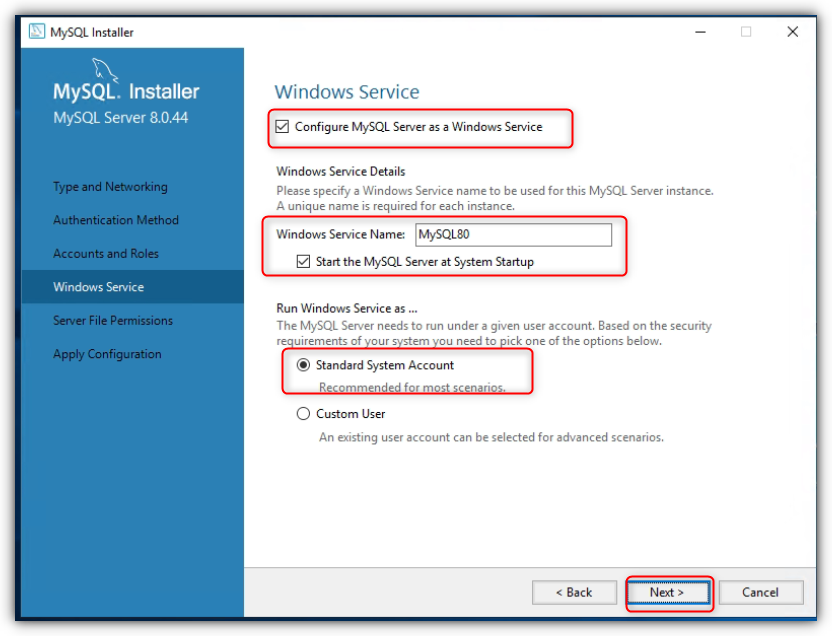
Task: Toggle Start the MySQL Server at System Startup
Action: click(303, 262)
